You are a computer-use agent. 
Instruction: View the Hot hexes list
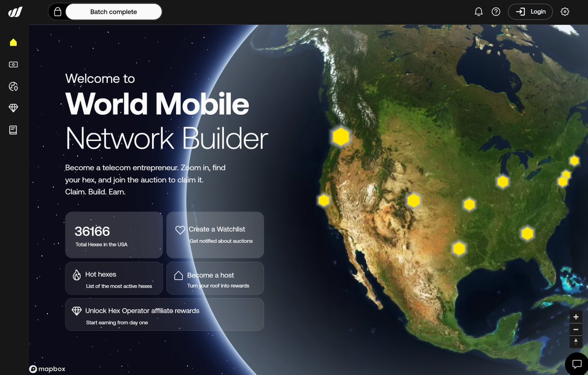click(114, 278)
